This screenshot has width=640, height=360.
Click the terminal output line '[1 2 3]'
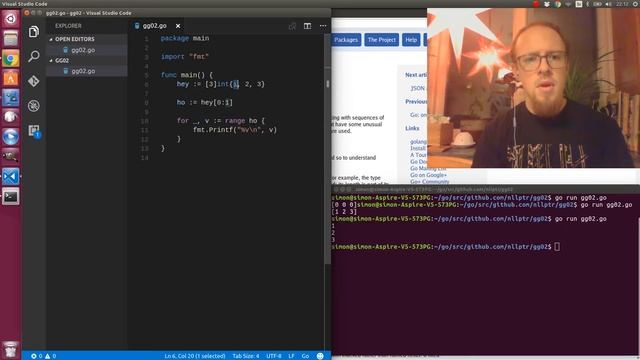coord(344,212)
